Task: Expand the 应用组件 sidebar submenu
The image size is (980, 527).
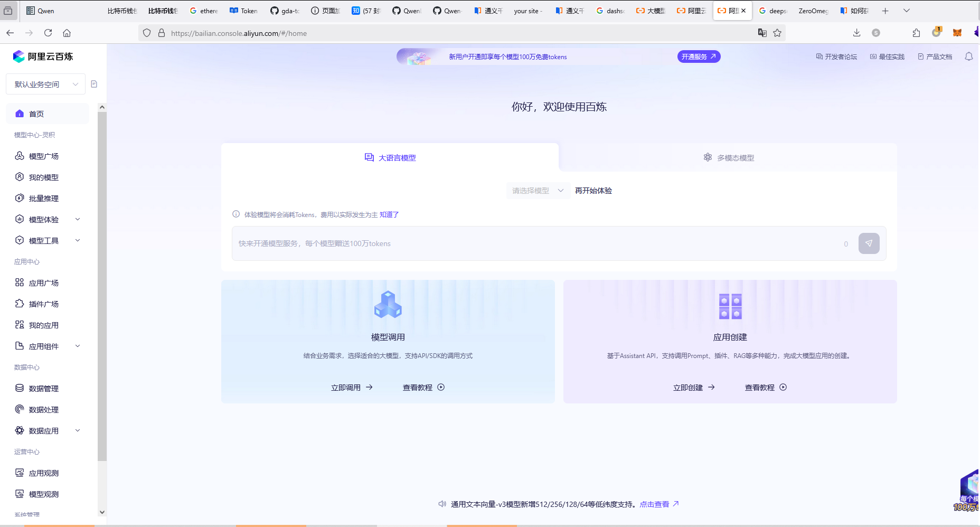Action: (x=78, y=346)
